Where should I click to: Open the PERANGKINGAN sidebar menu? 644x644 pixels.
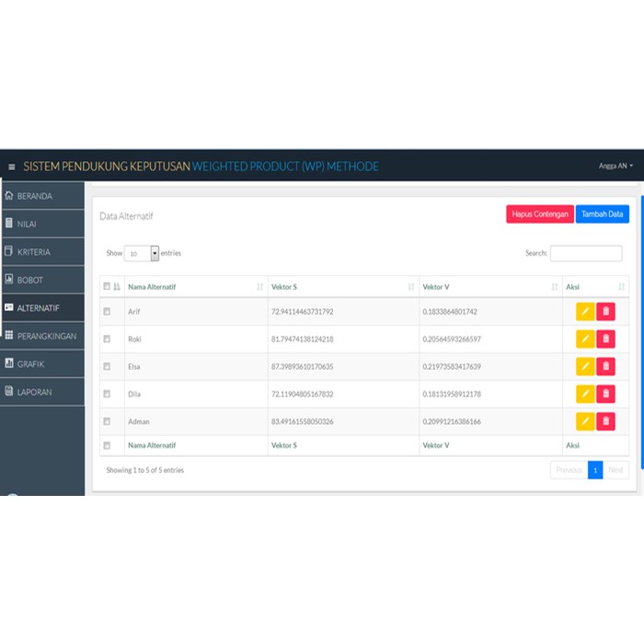[42, 336]
